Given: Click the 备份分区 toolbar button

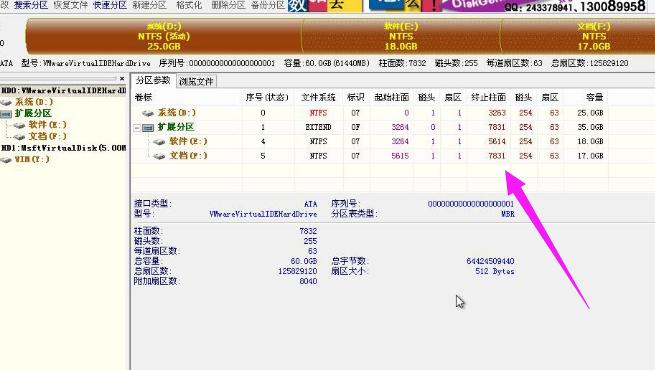Looking at the screenshot, I should (268, 5).
